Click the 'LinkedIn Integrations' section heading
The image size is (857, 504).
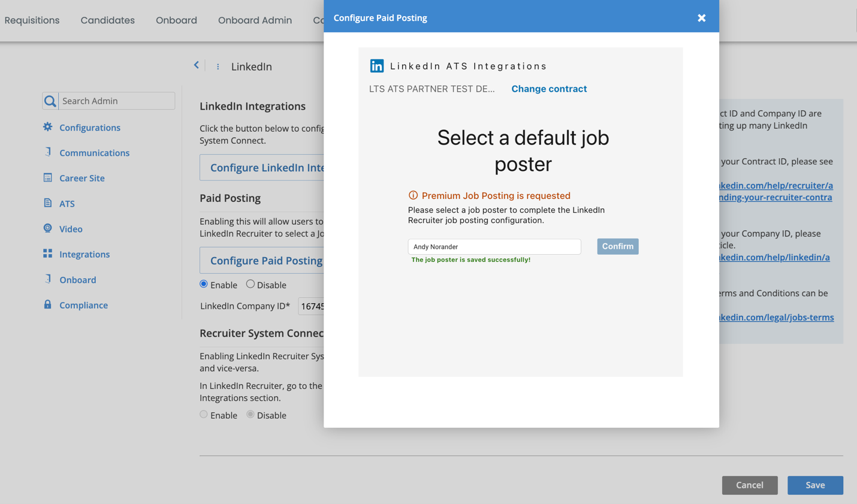tap(252, 106)
